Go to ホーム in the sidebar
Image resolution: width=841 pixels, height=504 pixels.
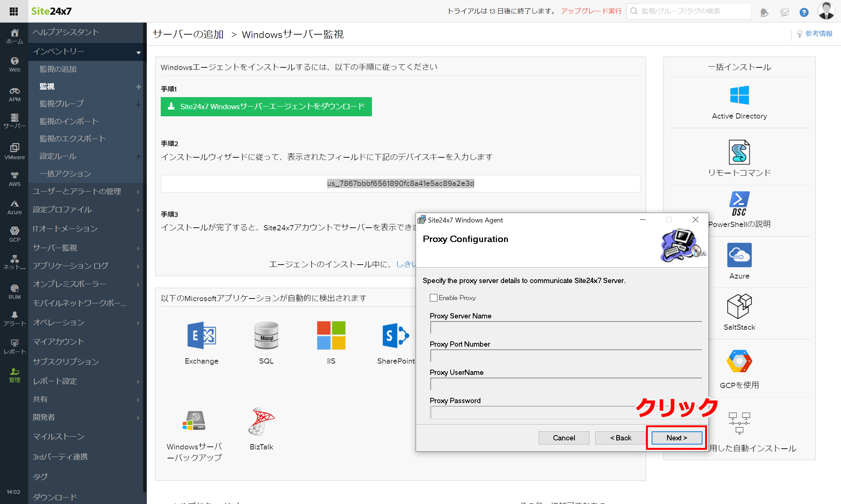coord(14,37)
